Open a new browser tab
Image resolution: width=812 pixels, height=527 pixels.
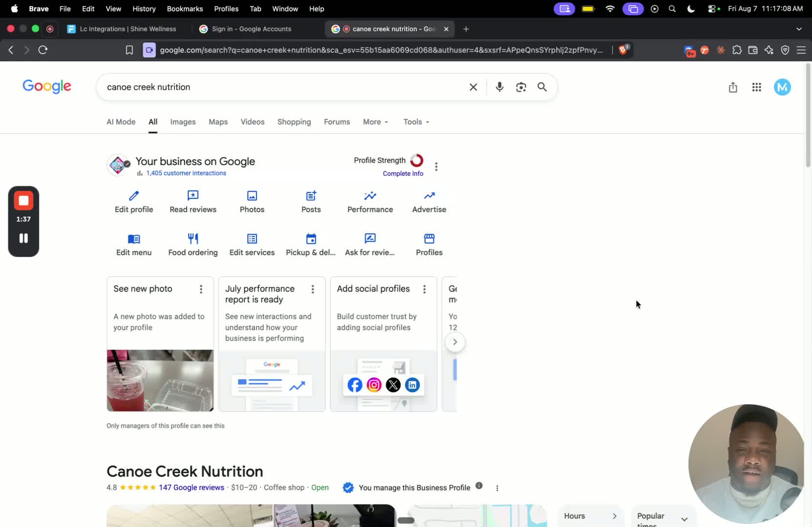point(466,29)
